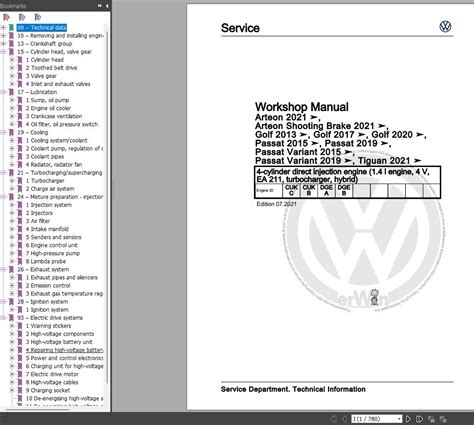
Task: Click the green bookmark icon beside Technical data
Action: click(x=11, y=28)
